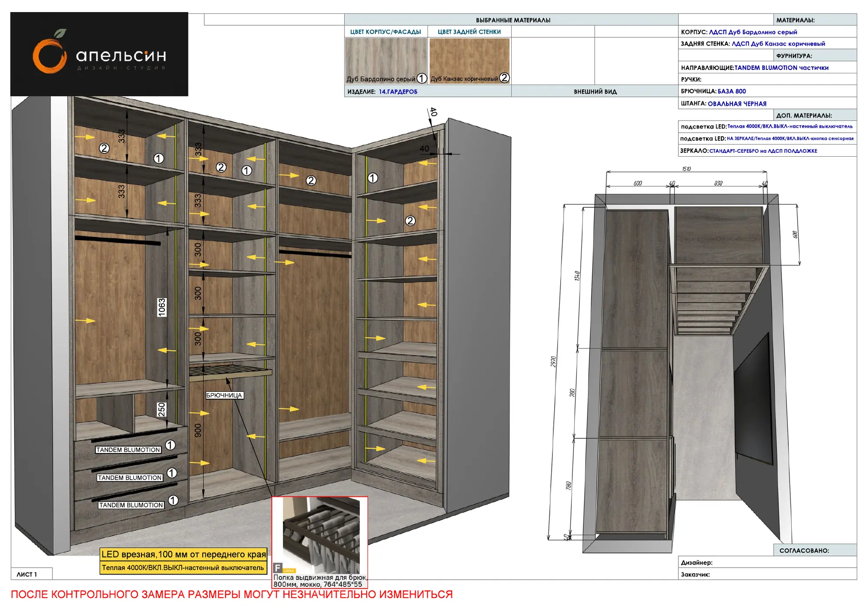
Task: Click the 900 height dimension
Action: (x=198, y=430)
